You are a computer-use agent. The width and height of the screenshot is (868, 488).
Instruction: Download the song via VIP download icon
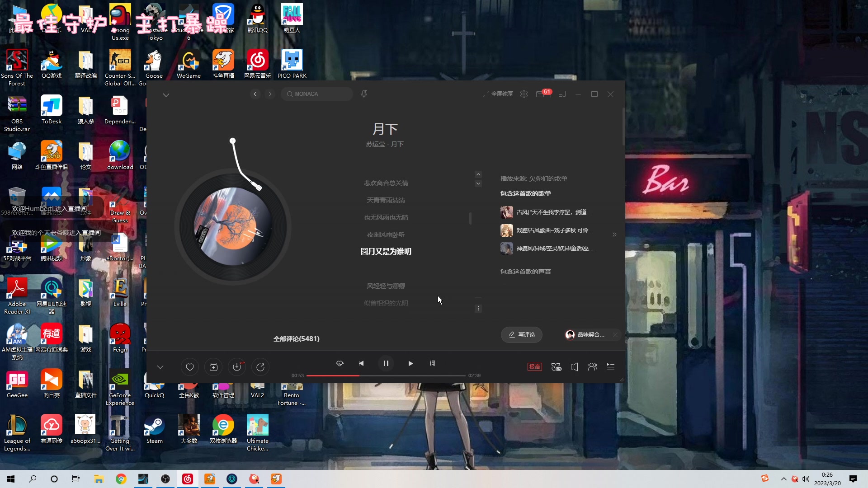click(x=237, y=367)
